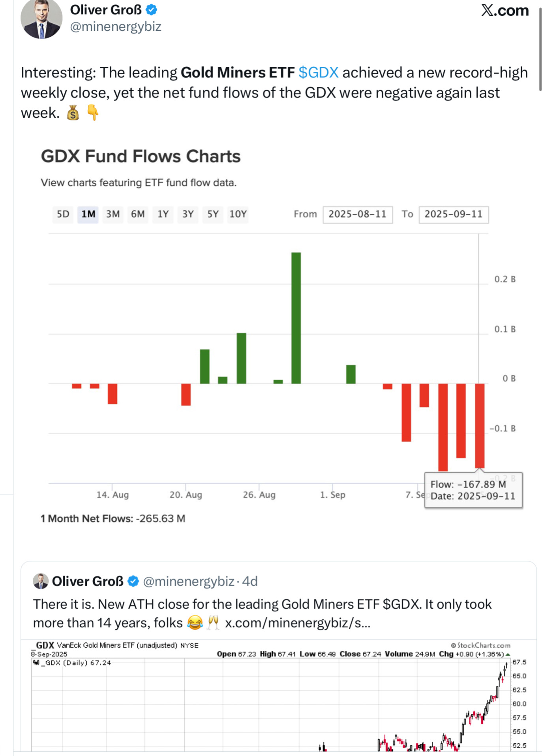Click the verified badge in the quoted tweet
Image resolution: width=542 pixels, height=756 pixels.
133,581
